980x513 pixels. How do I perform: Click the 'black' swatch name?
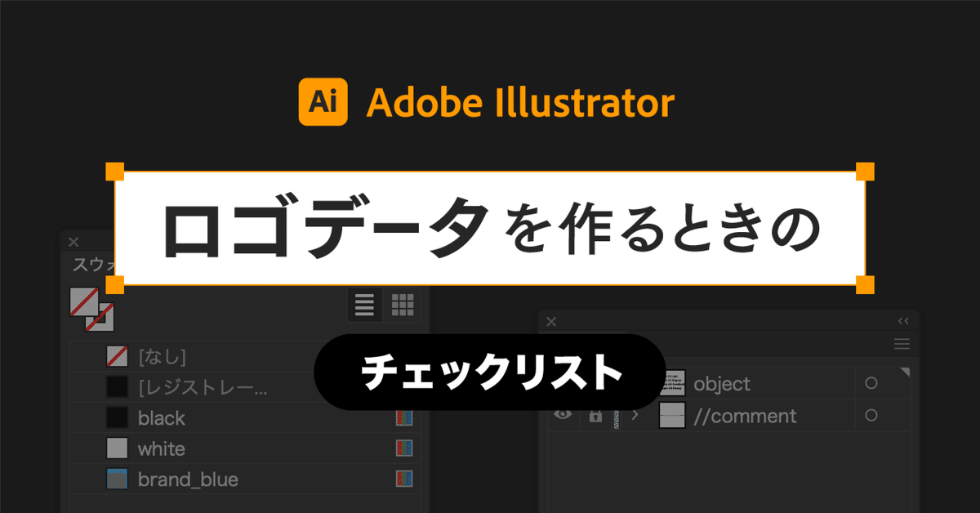[x=162, y=418]
